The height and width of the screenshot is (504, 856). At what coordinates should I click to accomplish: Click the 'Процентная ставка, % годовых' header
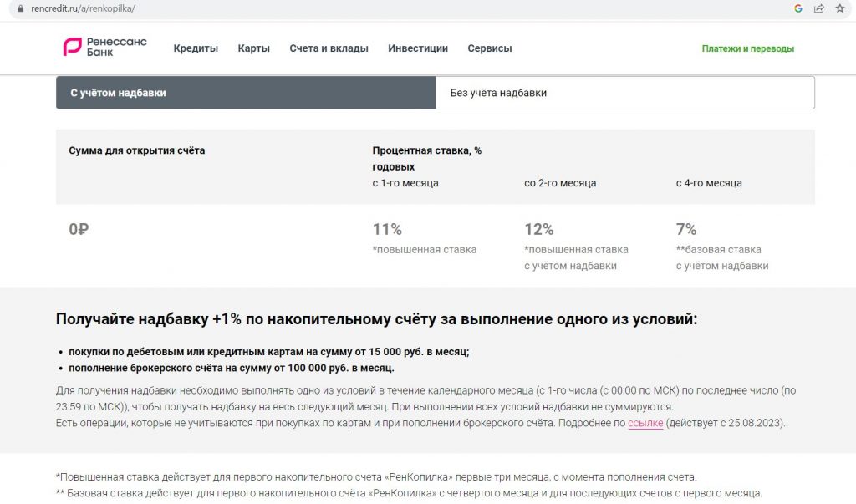pyautogui.click(x=427, y=158)
